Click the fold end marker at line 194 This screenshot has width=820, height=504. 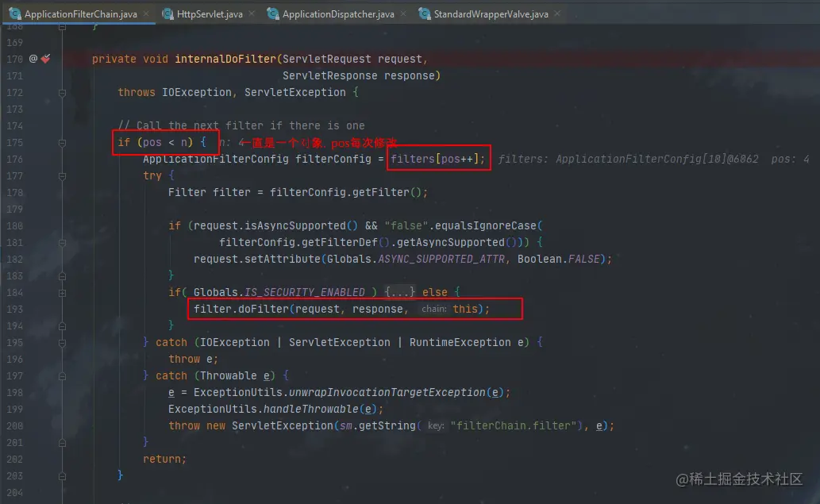tap(62, 325)
